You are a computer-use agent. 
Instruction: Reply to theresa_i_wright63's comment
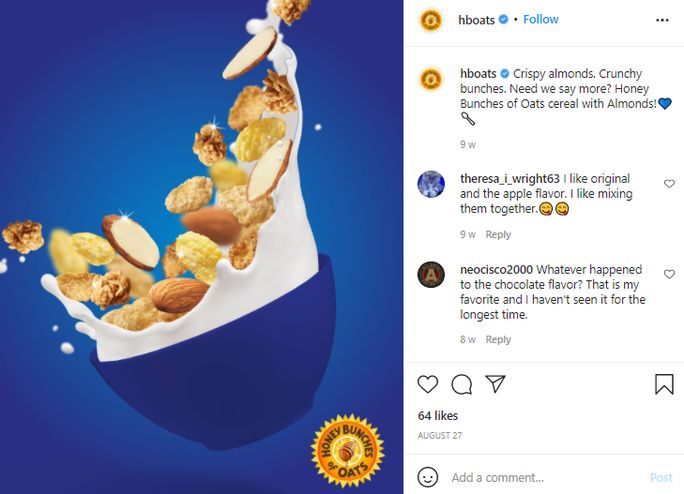(498, 235)
